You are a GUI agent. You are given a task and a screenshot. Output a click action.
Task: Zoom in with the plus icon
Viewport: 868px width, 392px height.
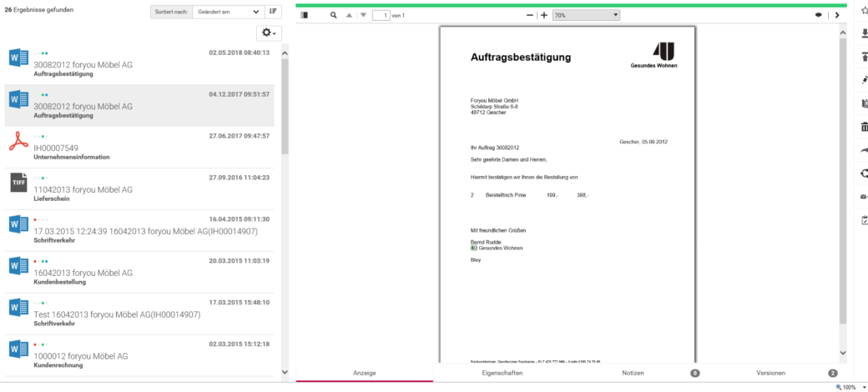544,16
